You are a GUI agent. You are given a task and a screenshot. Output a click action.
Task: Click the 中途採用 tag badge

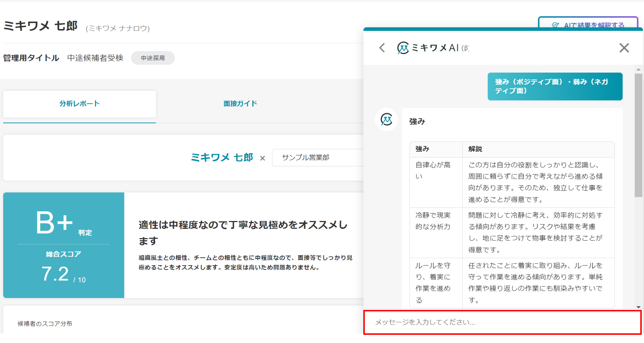click(x=153, y=58)
